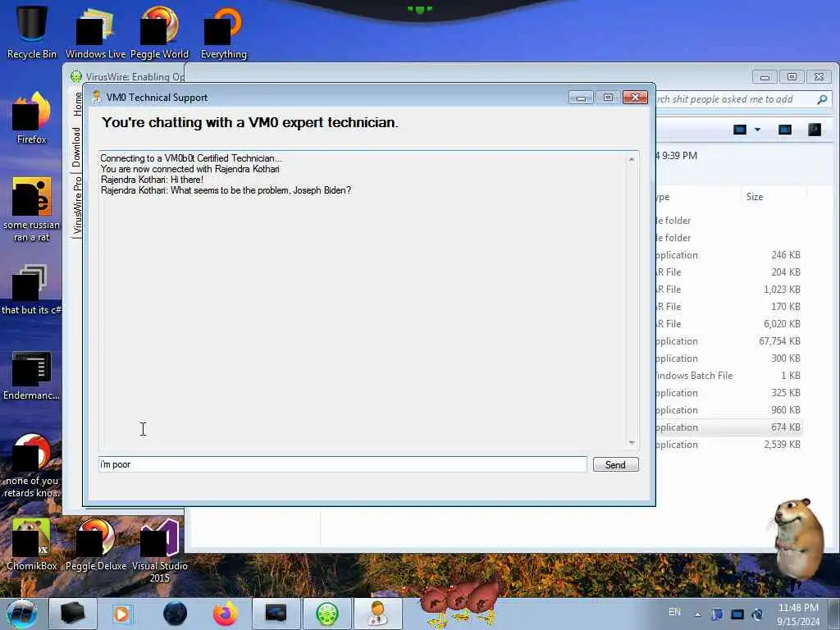Click the media player taskbar icon
840x630 pixels.
[121, 614]
